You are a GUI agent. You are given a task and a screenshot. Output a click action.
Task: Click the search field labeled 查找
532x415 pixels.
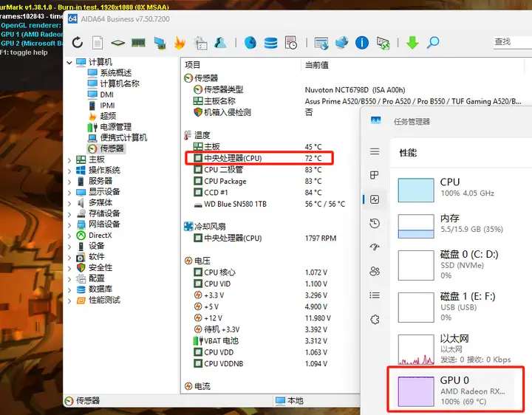511,42
